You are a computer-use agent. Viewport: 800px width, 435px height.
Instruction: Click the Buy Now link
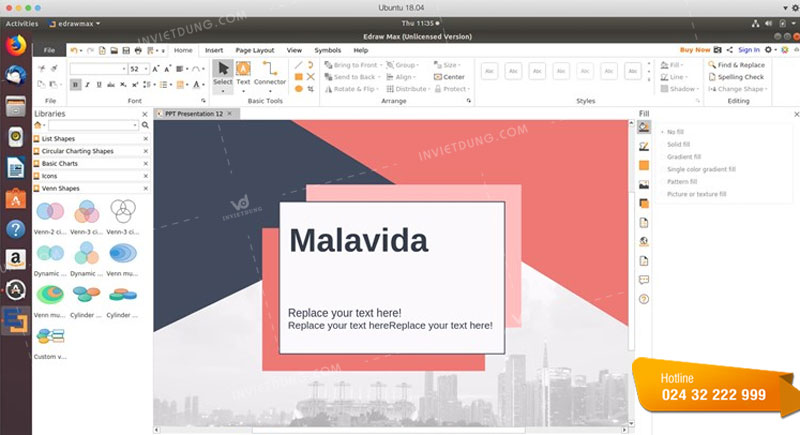tap(695, 50)
